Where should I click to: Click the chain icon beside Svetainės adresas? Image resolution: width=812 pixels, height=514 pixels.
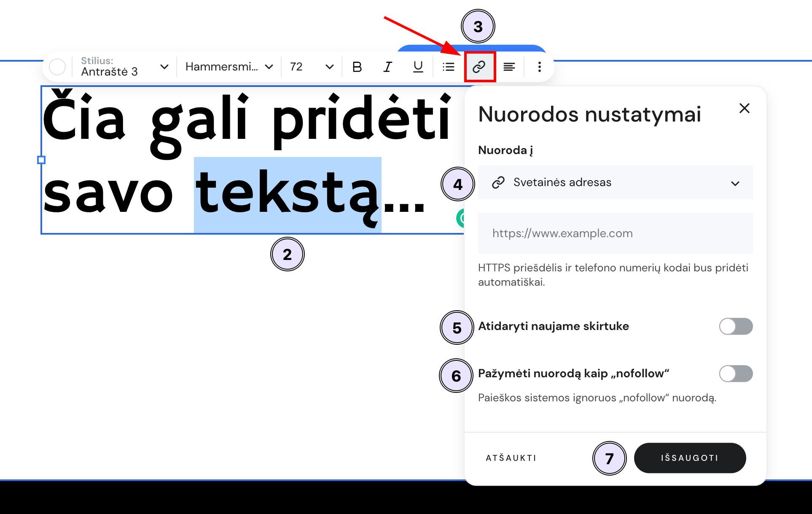coord(498,182)
